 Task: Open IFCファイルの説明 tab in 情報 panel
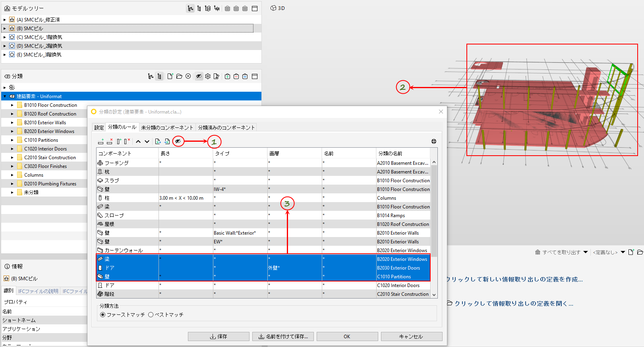[39, 291]
